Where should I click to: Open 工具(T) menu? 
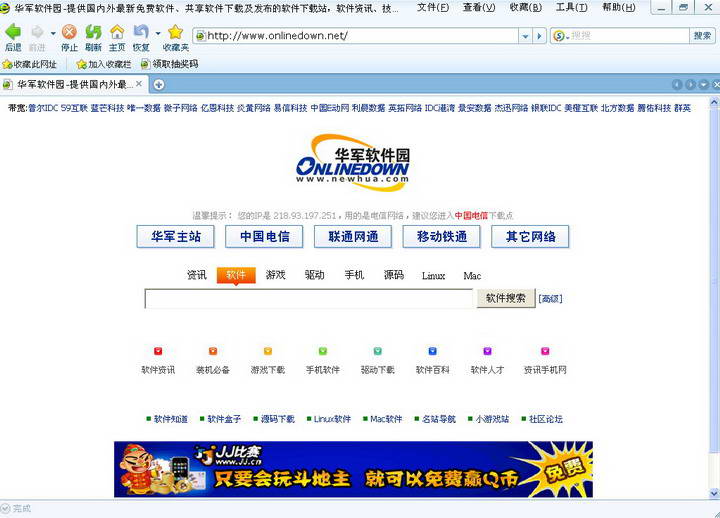[x=572, y=7]
